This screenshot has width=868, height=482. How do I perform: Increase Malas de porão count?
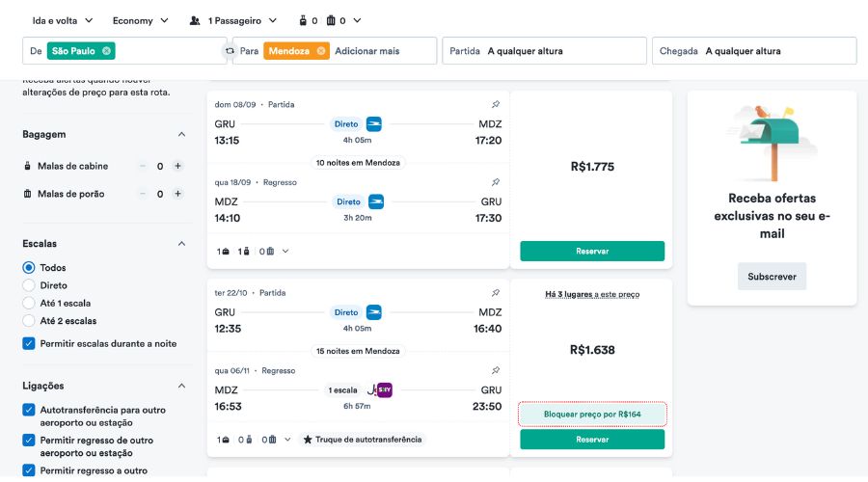pyautogui.click(x=177, y=194)
